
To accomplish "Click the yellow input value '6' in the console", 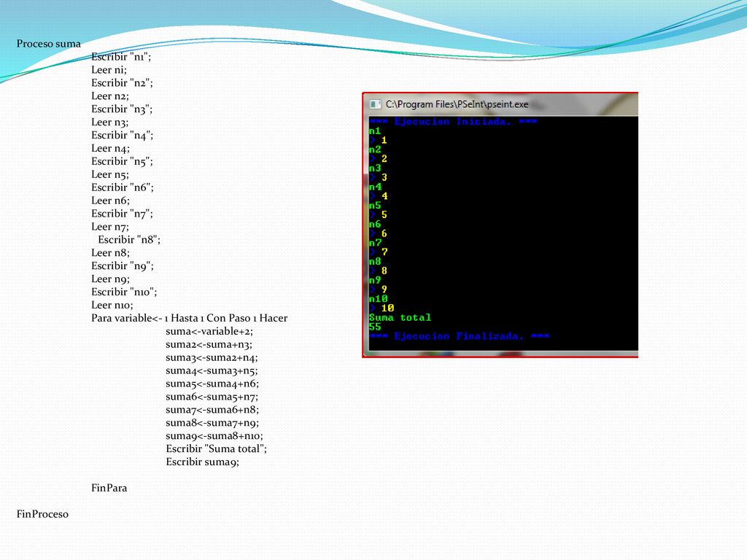I will 384,233.
